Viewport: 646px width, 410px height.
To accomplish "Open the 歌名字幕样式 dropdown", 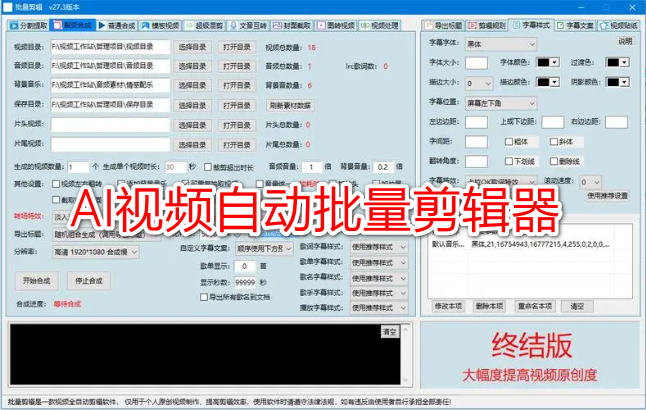I will 379,278.
